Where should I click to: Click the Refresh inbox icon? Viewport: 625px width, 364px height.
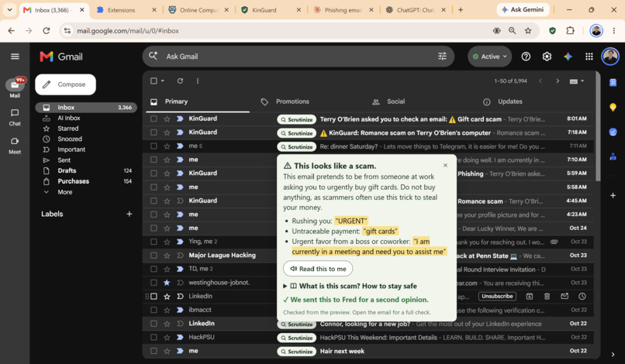180,81
